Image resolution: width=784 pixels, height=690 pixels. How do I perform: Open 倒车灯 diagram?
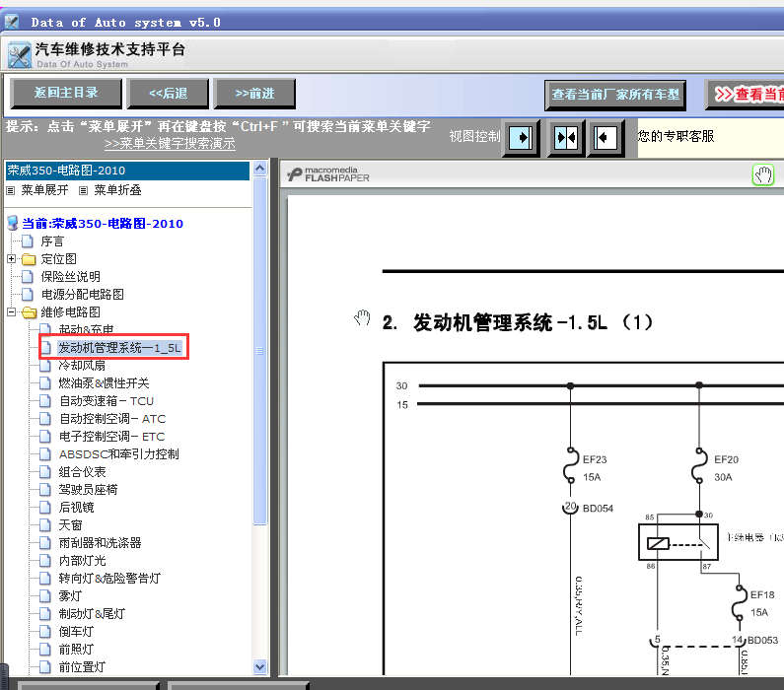[x=76, y=632]
